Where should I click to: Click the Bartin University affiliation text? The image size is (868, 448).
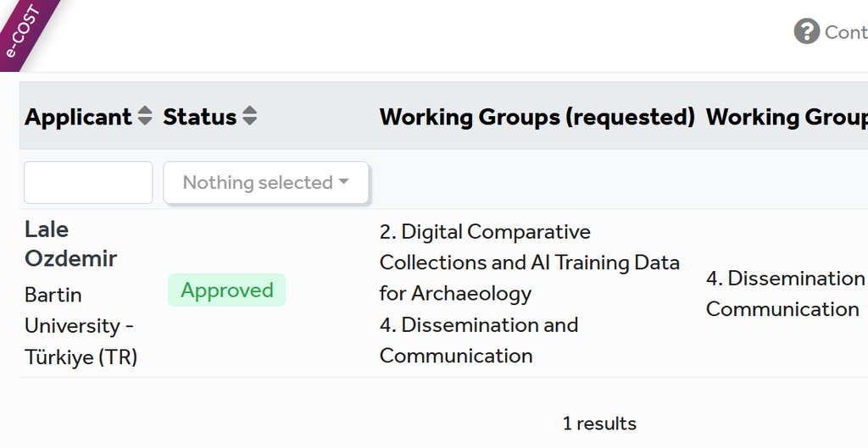click(81, 326)
